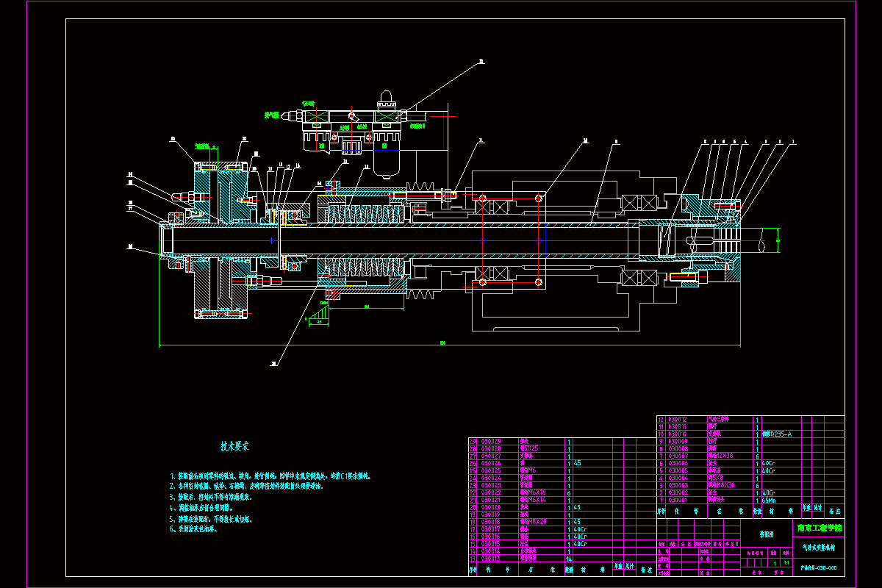Image resolution: width=882 pixels, height=588 pixels.
Task: Select part number 030015 in parts list
Action: (x=491, y=544)
